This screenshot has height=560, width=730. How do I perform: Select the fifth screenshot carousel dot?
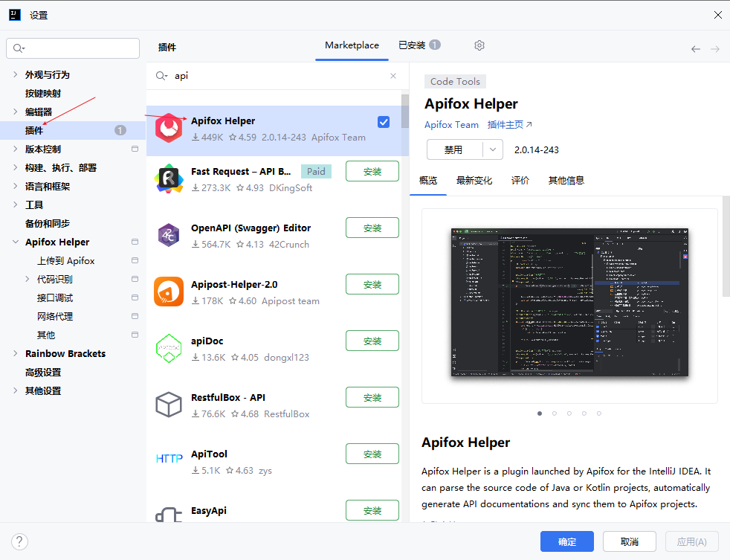pos(599,413)
